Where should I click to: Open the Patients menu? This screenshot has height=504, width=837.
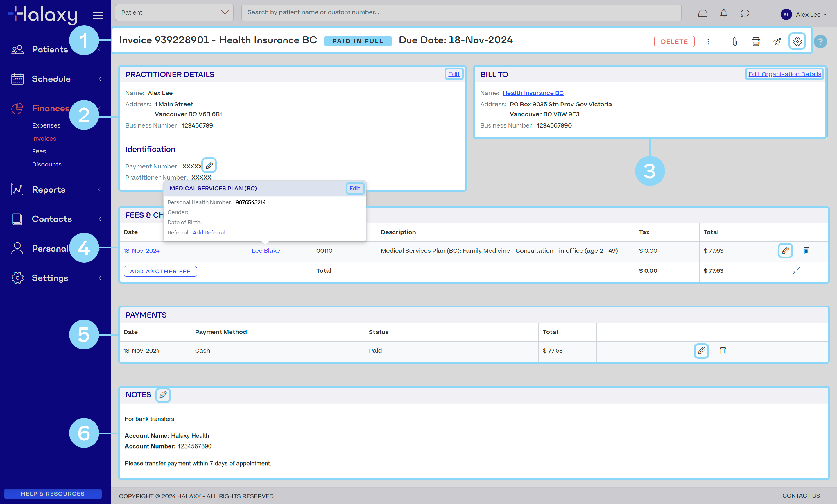(x=50, y=50)
